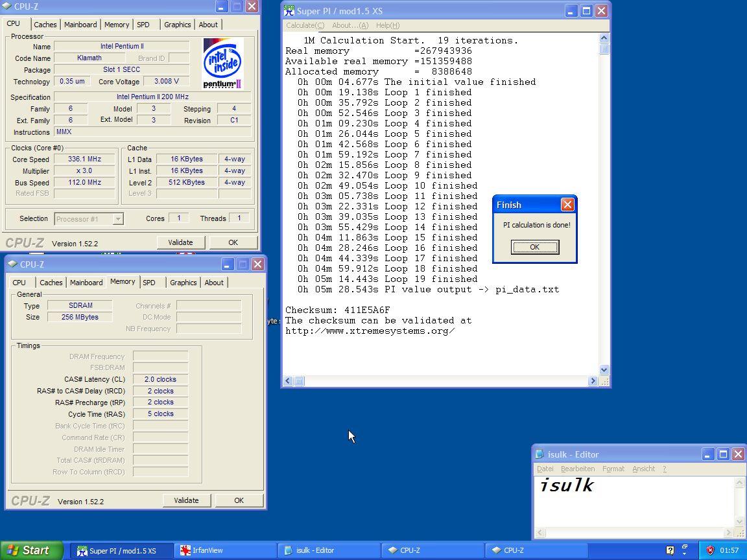Select the Caches tab in lower CPU-Z
Viewport: 747px width, 560px height.
click(x=51, y=283)
